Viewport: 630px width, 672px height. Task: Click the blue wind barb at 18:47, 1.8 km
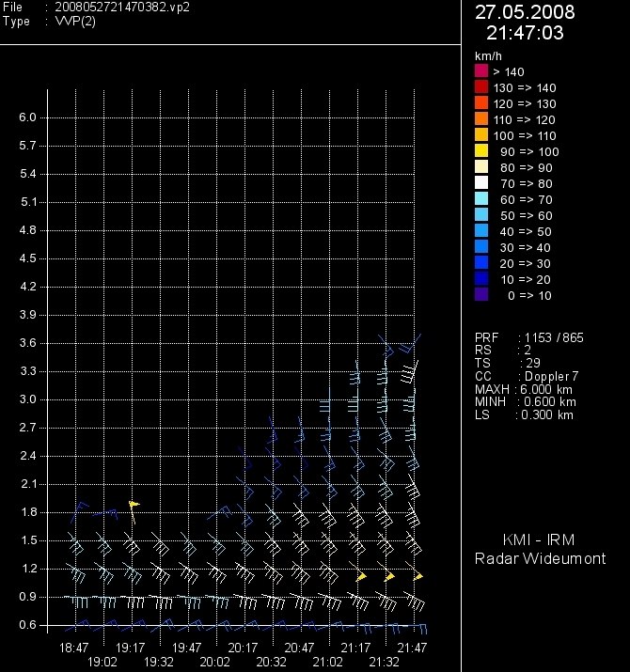(79, 512)
